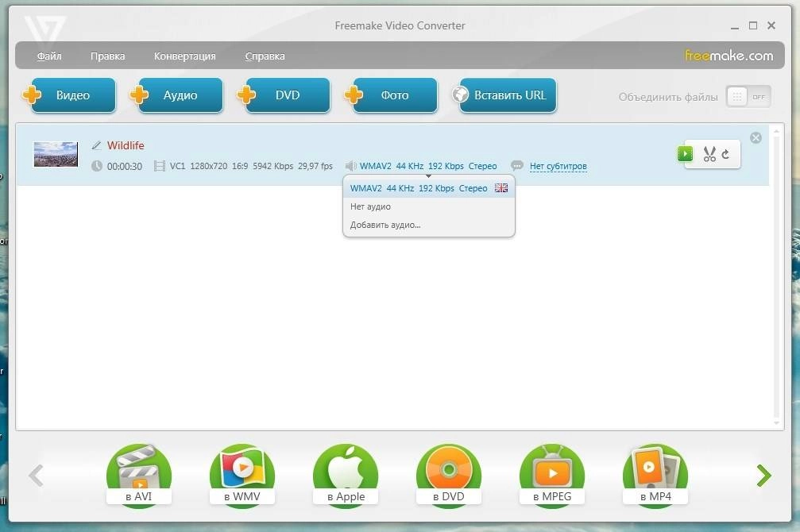Open the Справка menu
Image resolution: width=800 pixels, height=532 pixels.
(x=265, y=56)
